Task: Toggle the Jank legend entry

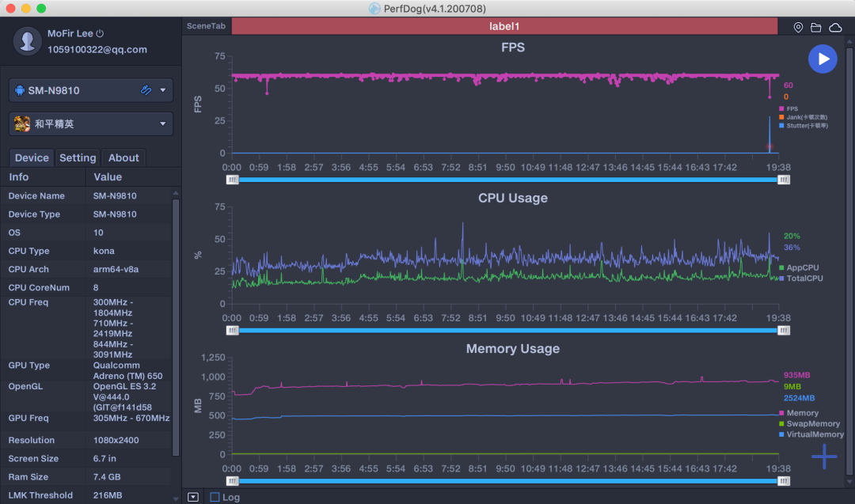Action: (804, 117)
